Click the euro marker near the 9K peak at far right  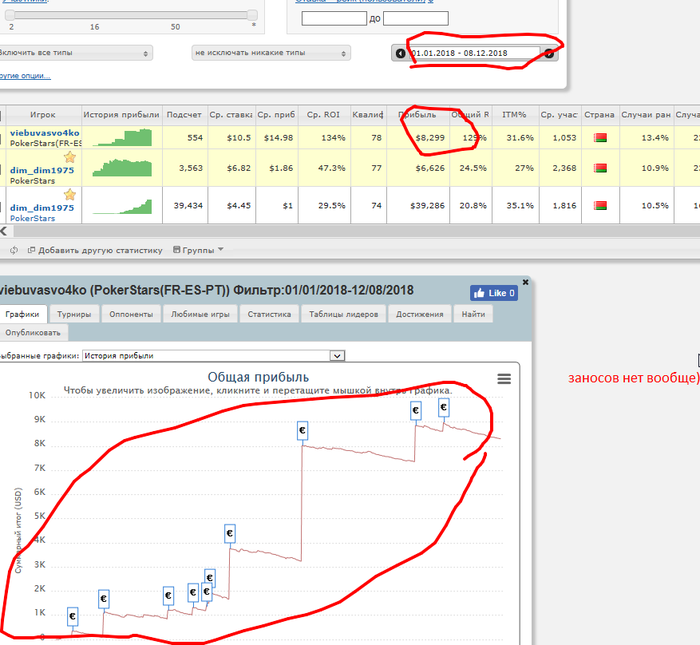click(443, 407)
